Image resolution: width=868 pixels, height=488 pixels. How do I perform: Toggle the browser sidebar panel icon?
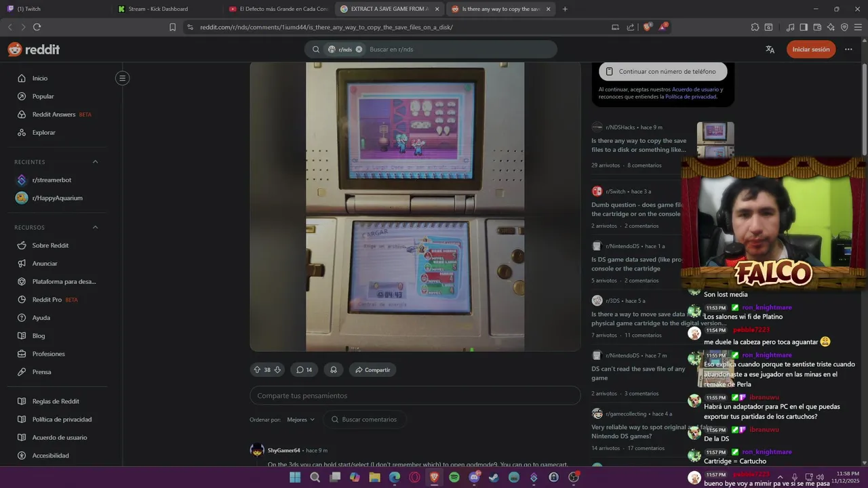[804, 27]
